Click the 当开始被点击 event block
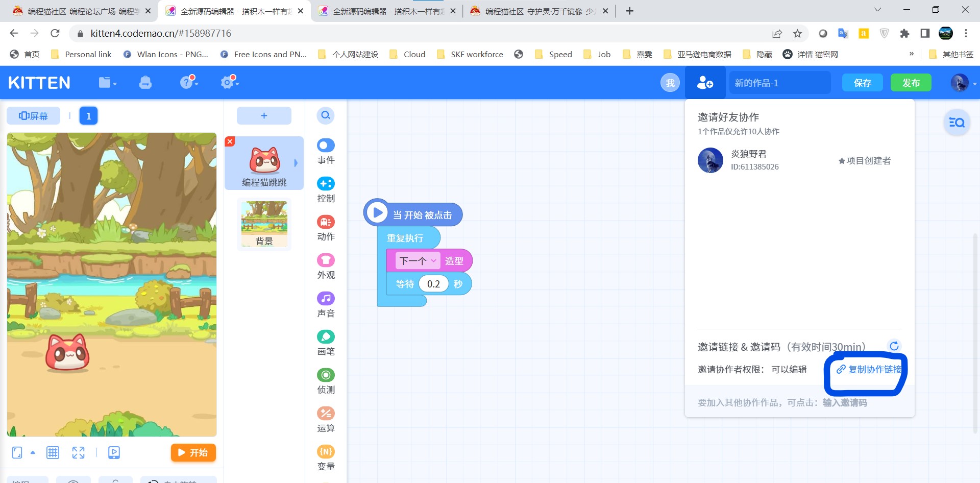The image size is (980, 483). point(413,213)
